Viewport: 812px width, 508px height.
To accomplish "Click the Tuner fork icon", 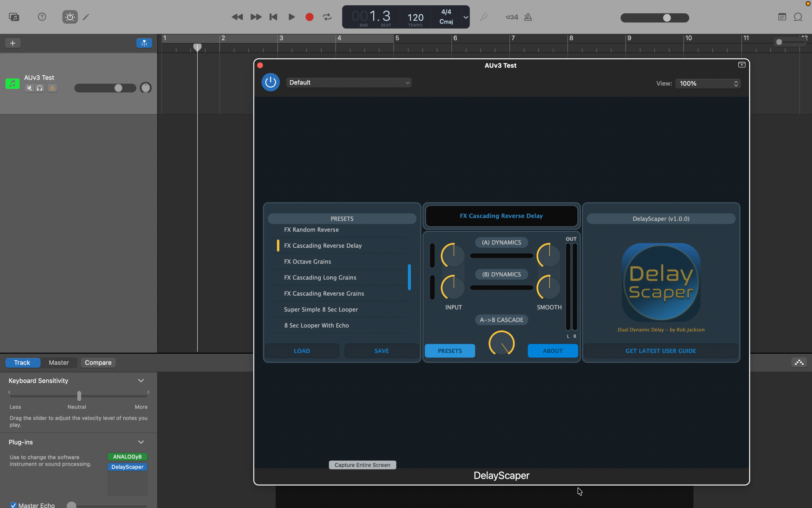I will [x=483, y=17].
